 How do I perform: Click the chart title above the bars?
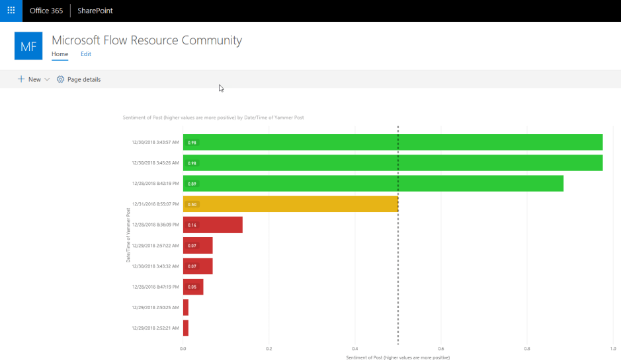point(213,118)
